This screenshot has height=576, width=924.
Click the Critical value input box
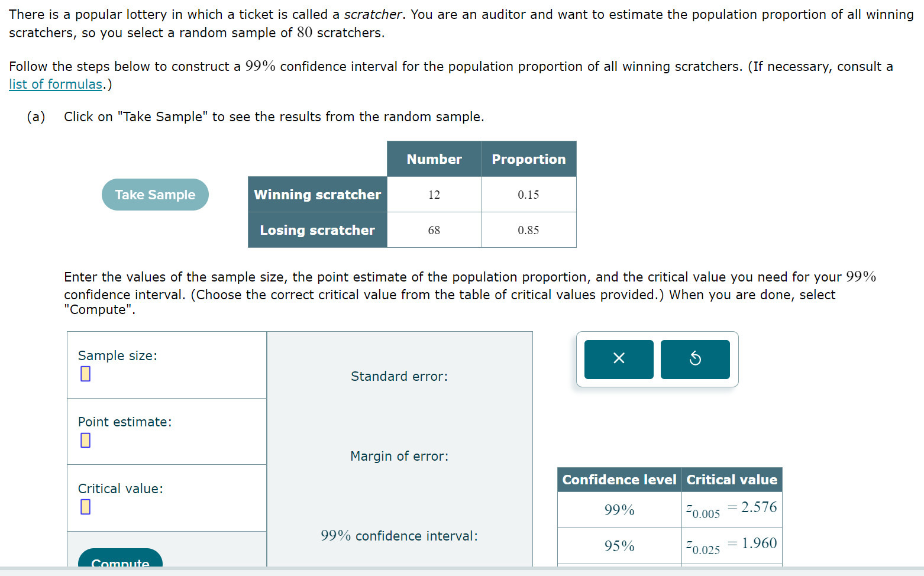[86, 507]
